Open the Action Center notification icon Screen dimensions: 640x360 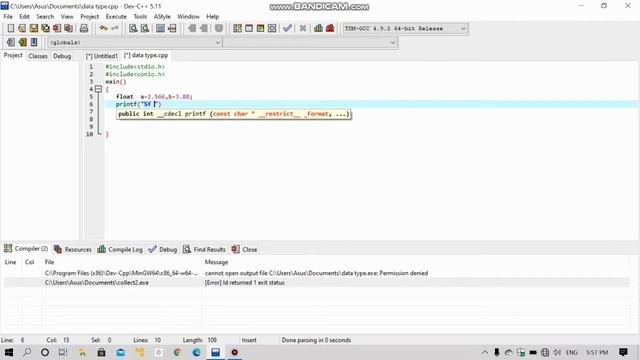(623, 352)
